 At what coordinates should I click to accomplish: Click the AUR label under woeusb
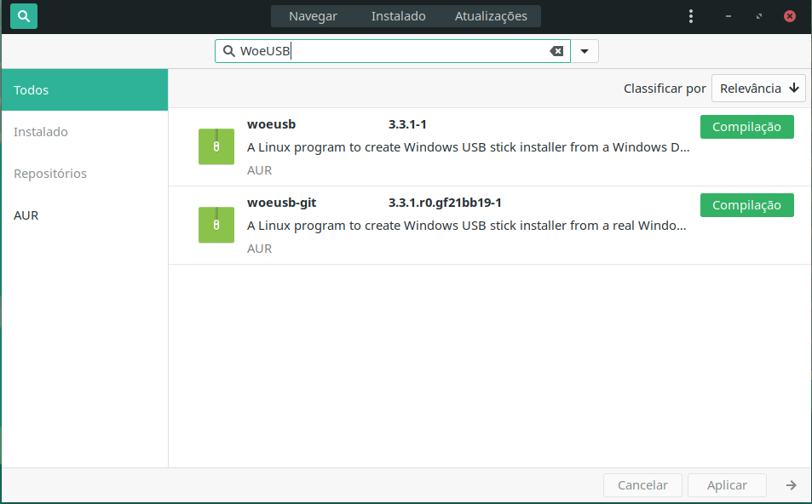click(x=259, y=170)
